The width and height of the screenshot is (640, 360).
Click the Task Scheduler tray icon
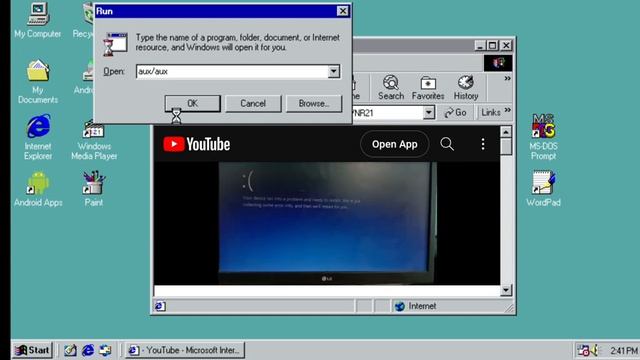pos(583,350)
